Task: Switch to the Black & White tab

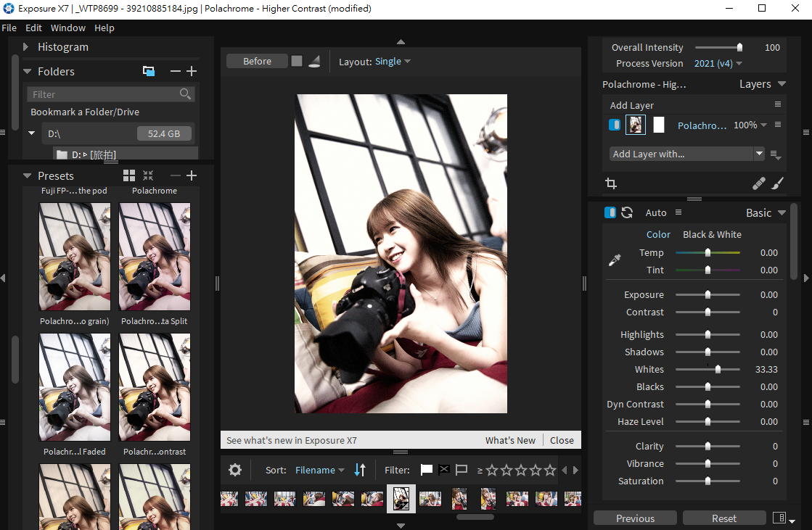Action: coord(712,234)
